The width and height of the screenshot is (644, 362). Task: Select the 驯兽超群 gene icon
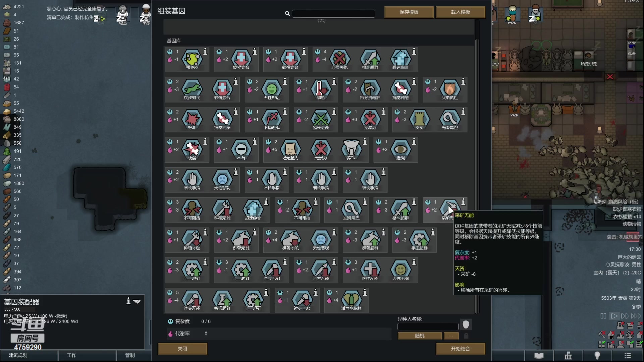coord(370,239)
